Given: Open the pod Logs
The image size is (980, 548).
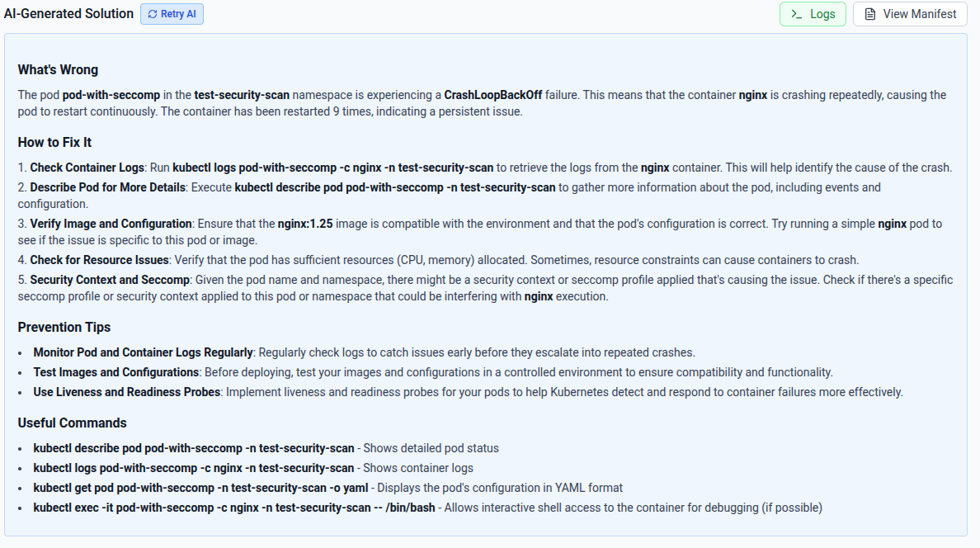Looking at the screenshot, I should [813, 14].
